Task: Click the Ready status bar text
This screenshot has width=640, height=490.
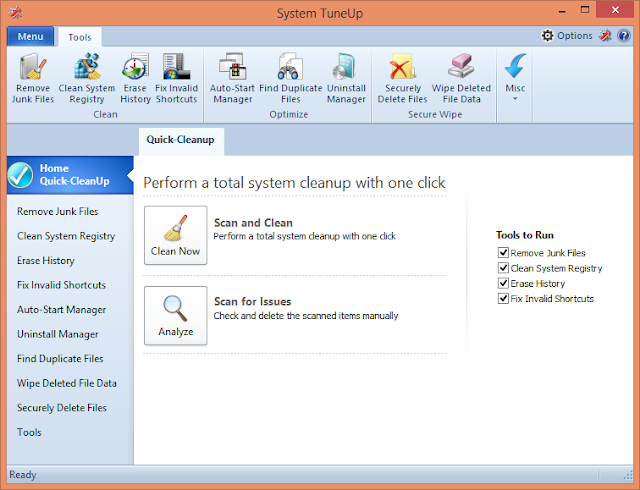Action: click(23, 474)
